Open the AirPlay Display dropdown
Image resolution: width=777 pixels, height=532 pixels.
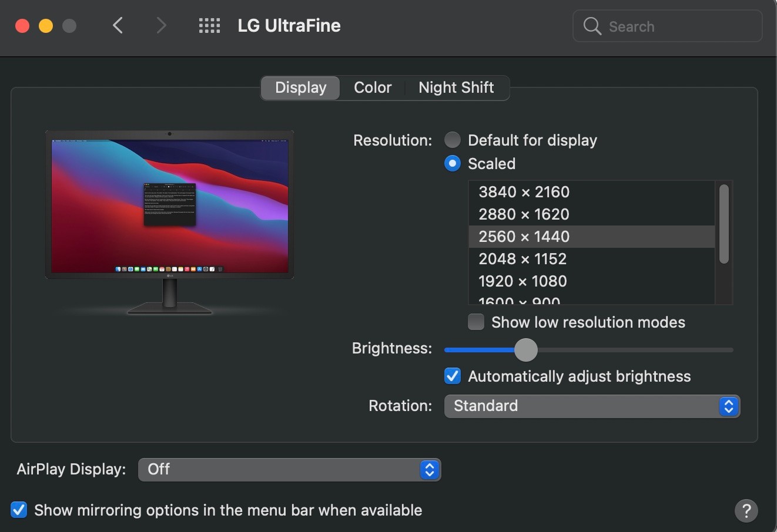(289, 470)
